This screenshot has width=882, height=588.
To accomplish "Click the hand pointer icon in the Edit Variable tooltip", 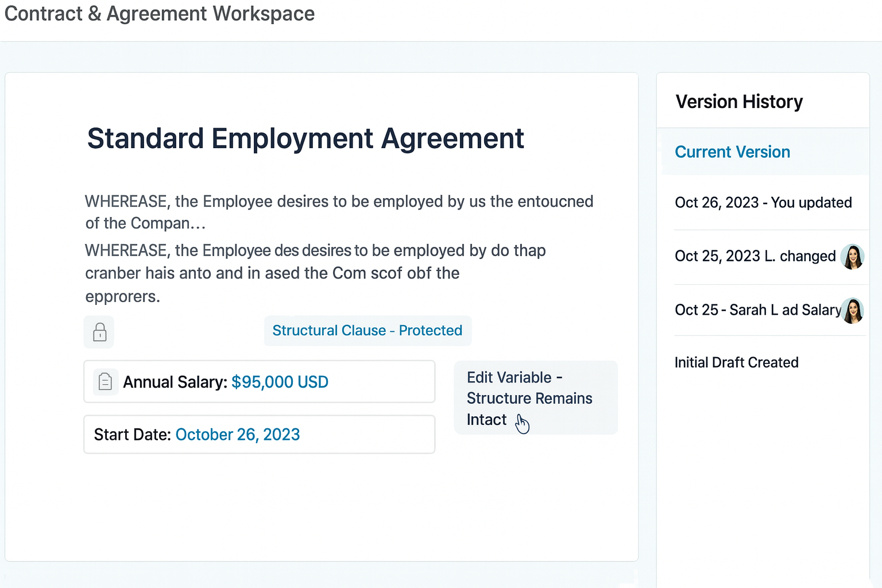I will [x=522, y=424].
